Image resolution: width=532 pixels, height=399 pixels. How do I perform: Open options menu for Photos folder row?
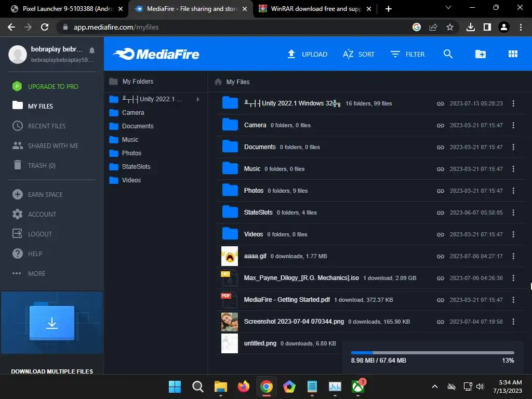point(513,191)
